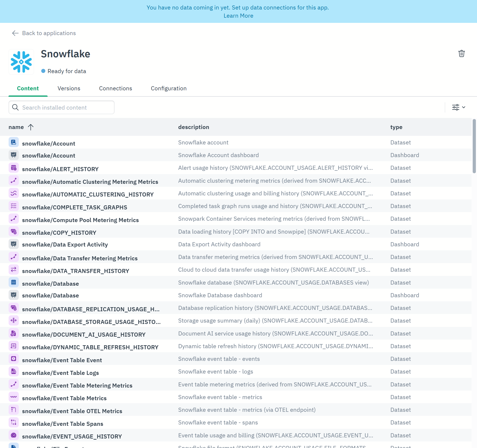Screen dimensions: 477x448
Task: Open the filter settings dropdown
Action: pyautogui.click(x=458, y=107)
